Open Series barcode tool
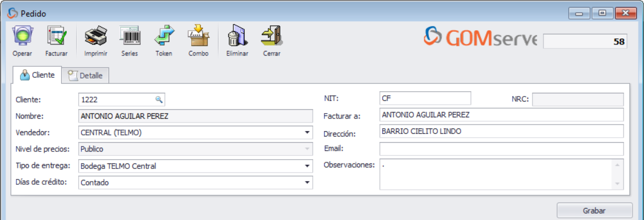 [x=130, y=36]
